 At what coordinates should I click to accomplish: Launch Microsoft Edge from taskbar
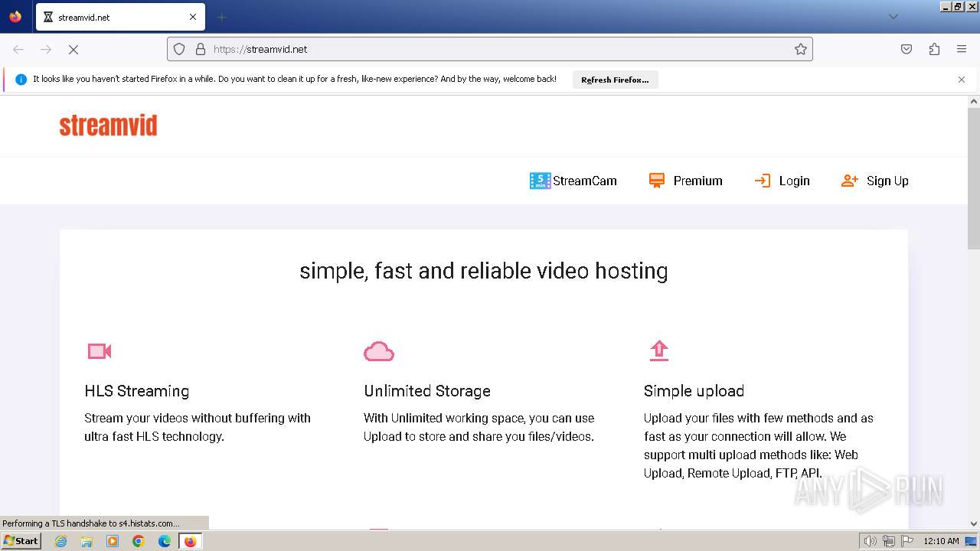tap(165, 541)
